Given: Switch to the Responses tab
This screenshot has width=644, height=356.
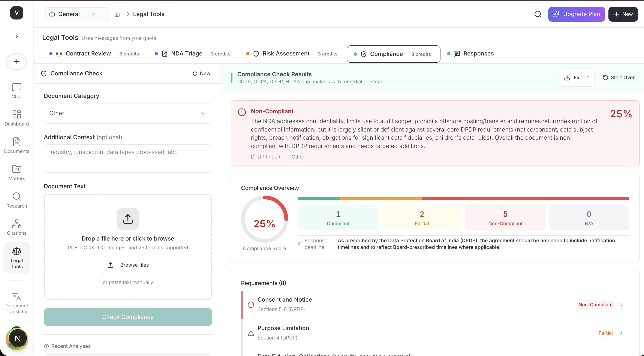Looking at the screenshot, I should [x=470, y=54].
